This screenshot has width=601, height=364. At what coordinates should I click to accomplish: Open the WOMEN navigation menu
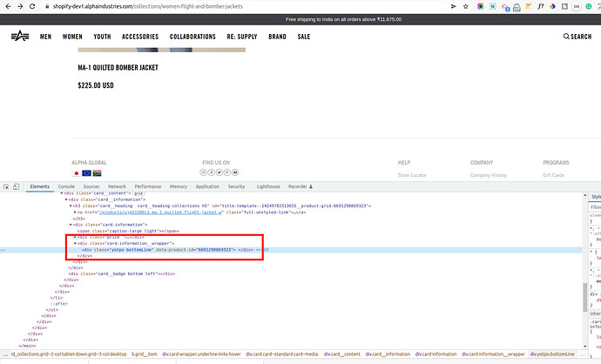click(x=72, y=37)
